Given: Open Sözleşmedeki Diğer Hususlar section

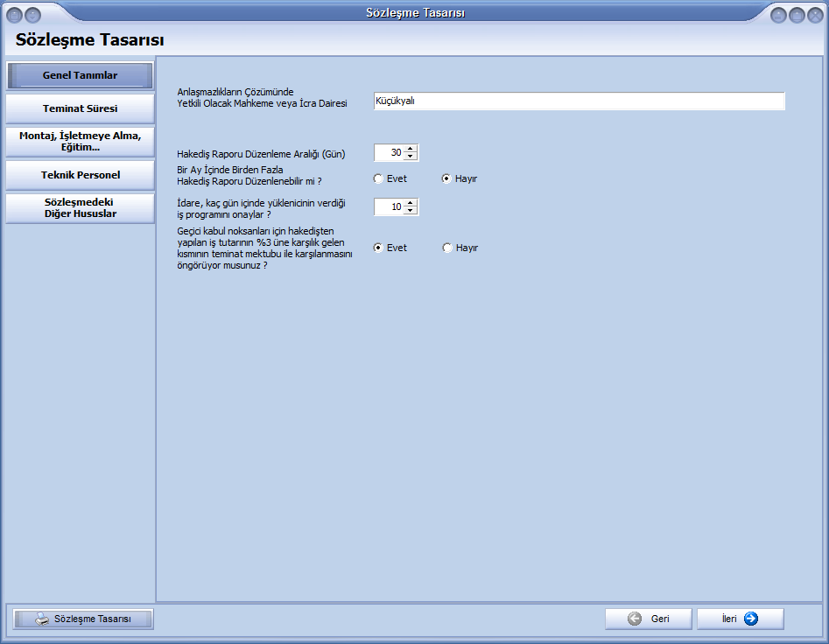Looking at the screenshot, I should coord(80,207).
